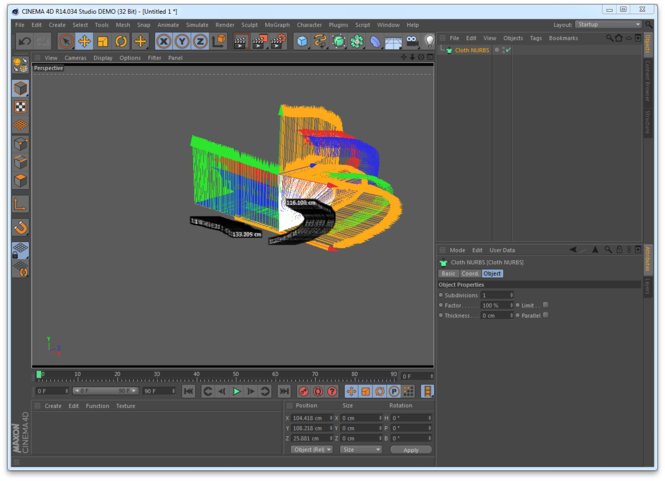The image size is (665, 481).
Task: Play the animation forward
Action: (x=236, y=392)
